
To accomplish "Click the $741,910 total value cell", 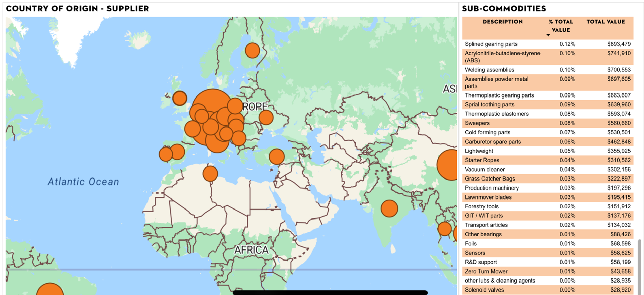I will (x=619, y=53).
